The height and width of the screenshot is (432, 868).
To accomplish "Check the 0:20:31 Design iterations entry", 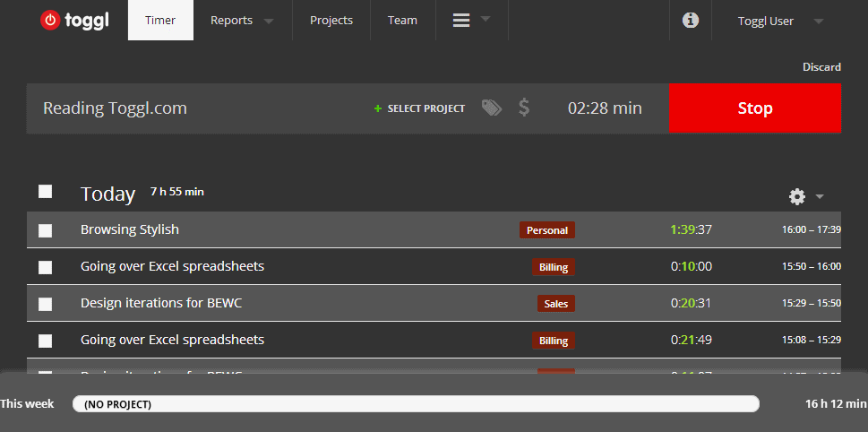I will [x=46, y=304].
